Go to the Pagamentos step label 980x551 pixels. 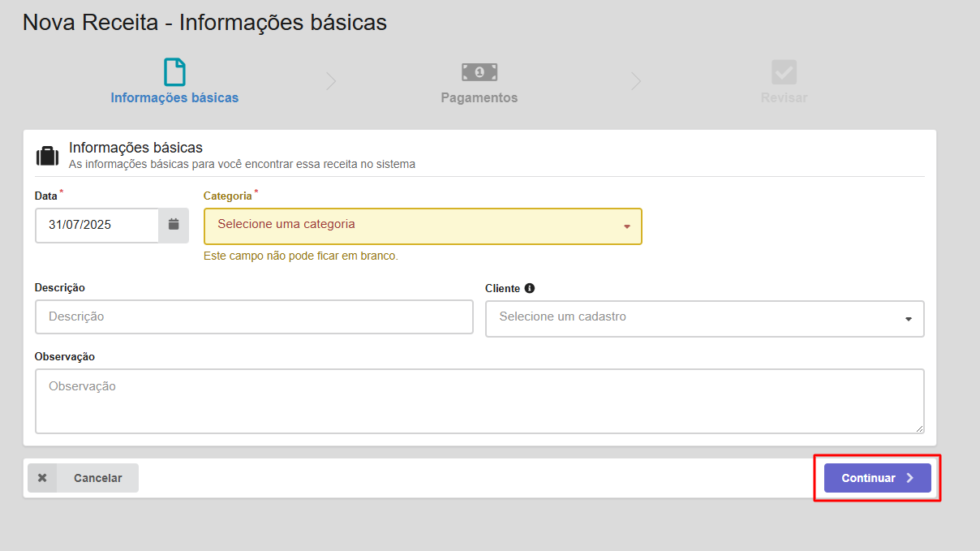click(x=479, y=98)
